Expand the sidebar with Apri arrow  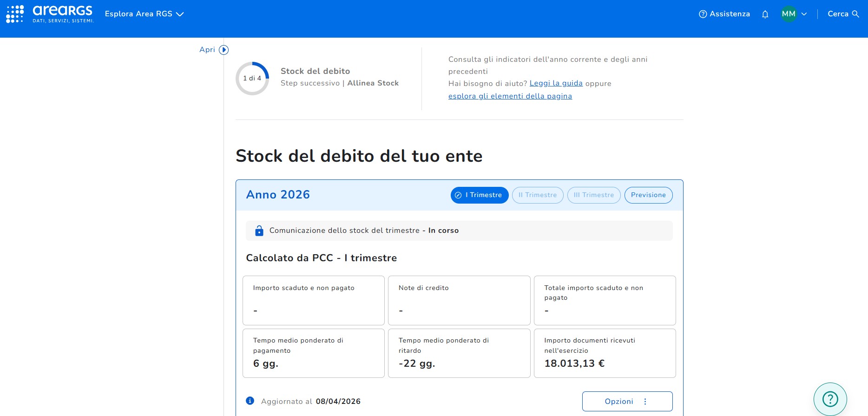(224, 50)
